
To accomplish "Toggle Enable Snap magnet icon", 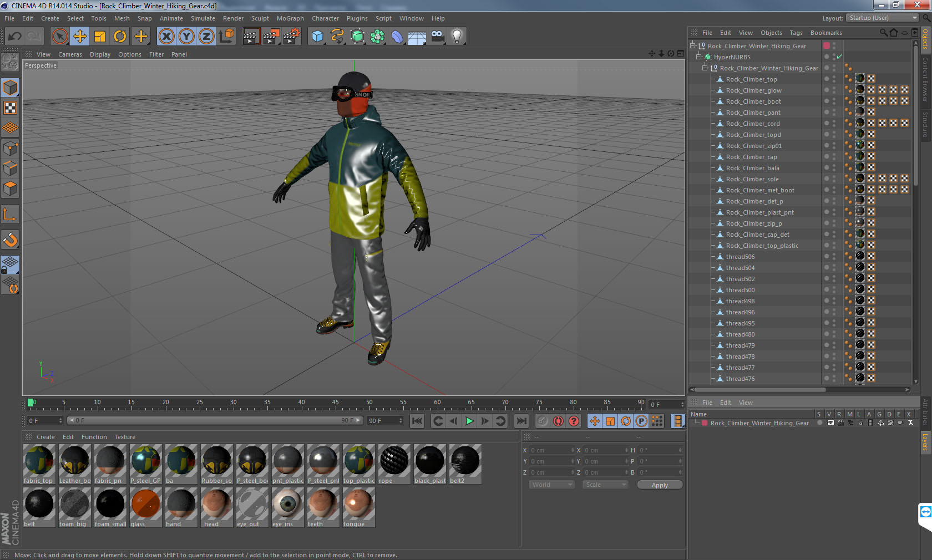I will tap(10, 240).
